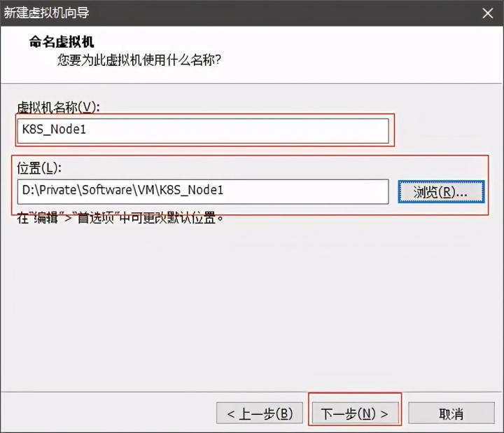This screenshot has width=504, height=433.
Task: Click into the location path input field
Action: click(203, 191)
